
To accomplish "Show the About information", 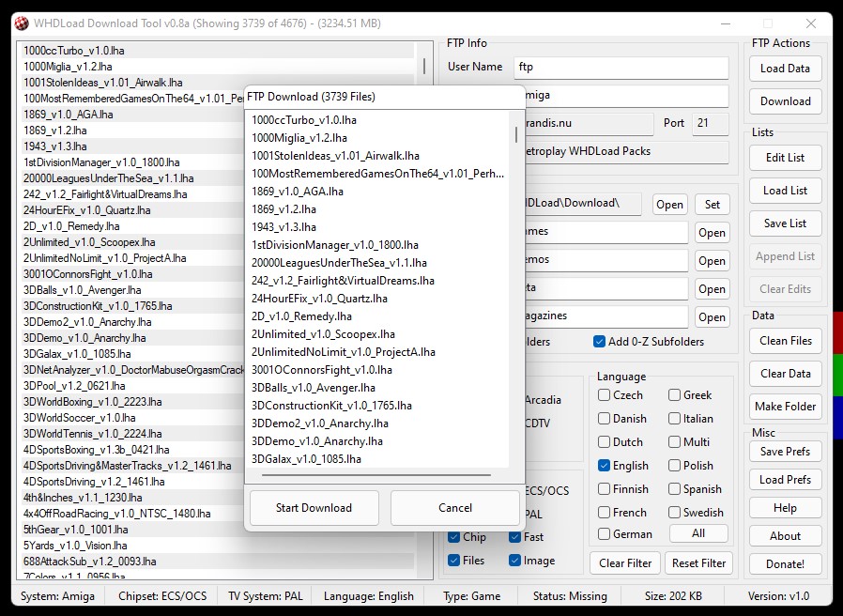I will pyautogui.click(x=785, y=536).
